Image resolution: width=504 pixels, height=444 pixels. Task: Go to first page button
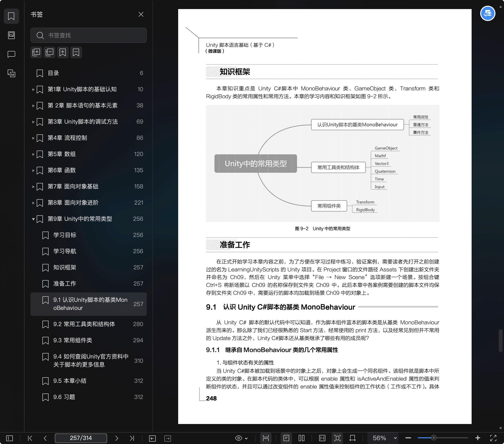pyautogui.click(x=30, y=438)
